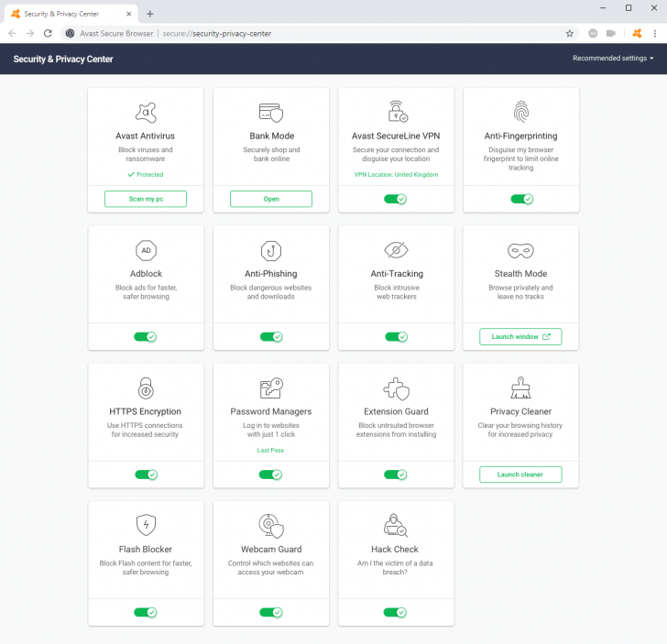
Task: Click the Webcam Guard camera icon
Action: tap(271, 526)
